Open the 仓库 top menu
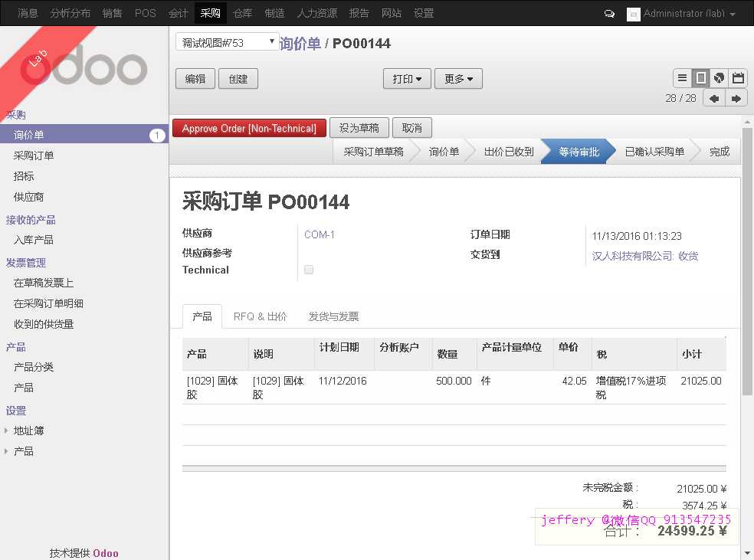The width and height of the screenshot is (754, 560). pyautogui.click(x=242, y=13)
